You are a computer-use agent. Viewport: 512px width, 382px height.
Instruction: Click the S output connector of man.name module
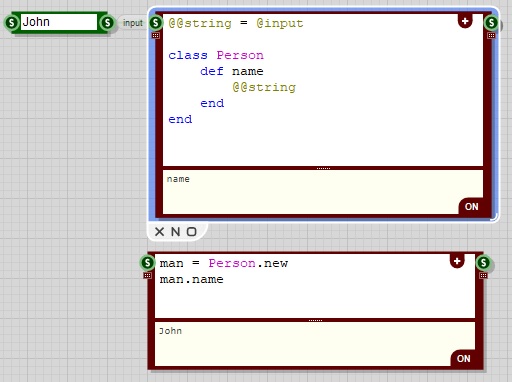pyautogui.click(x=483, y=263)
